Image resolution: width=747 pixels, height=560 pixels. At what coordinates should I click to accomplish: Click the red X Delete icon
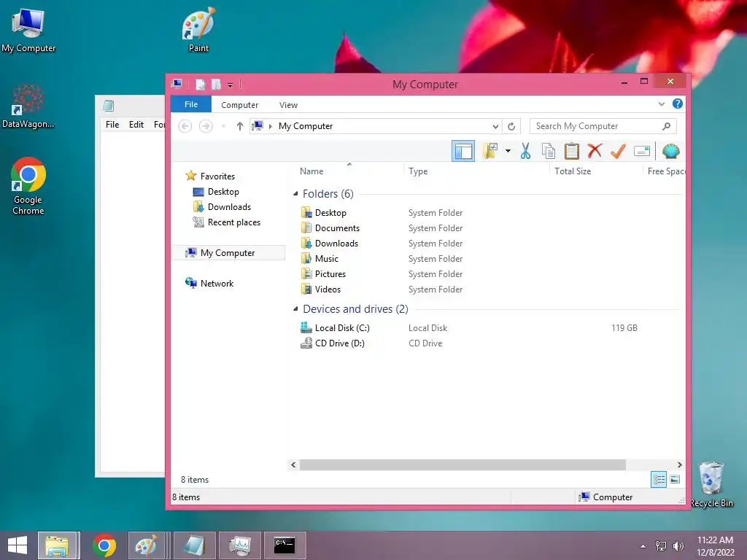coord(595,151)
